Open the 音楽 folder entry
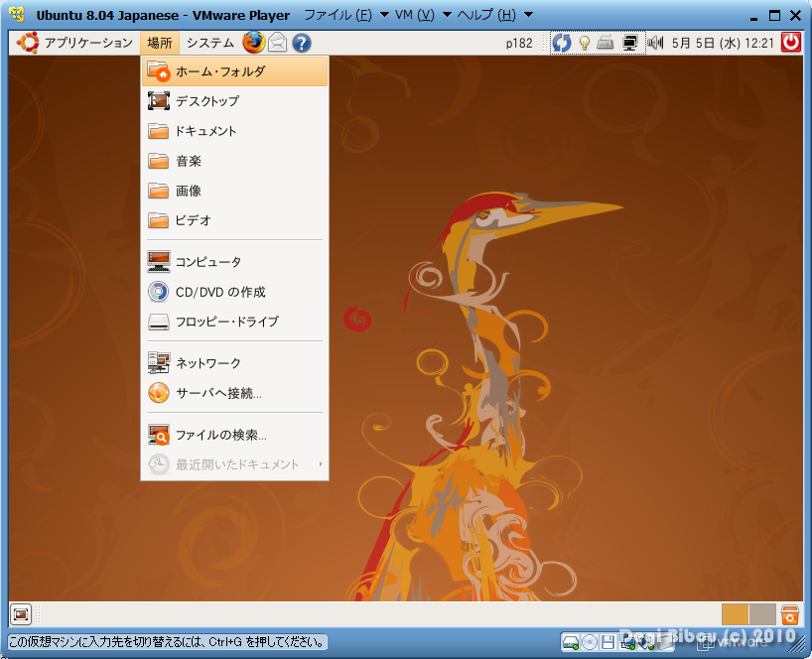 pyautogui.click(x=234, y=161)
